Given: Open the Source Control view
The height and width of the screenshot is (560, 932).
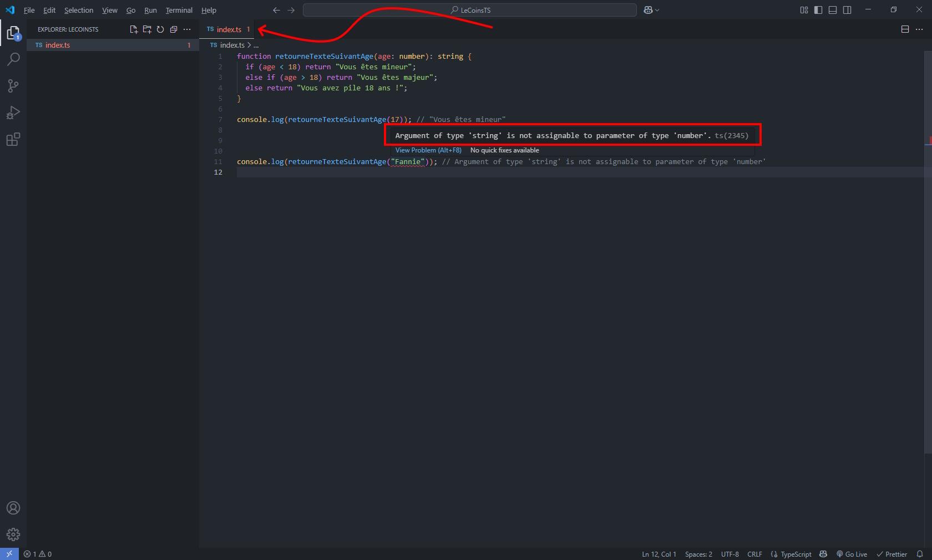Looking at the screenshot, I should click(13, 86).
